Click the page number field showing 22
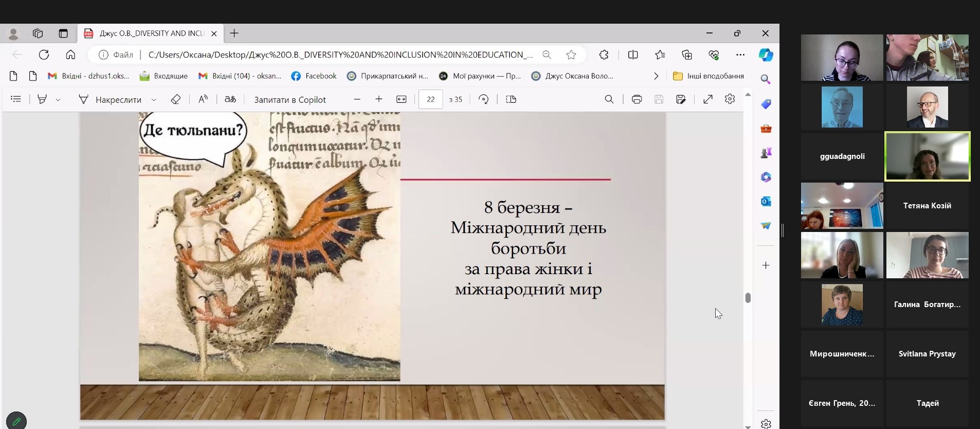This screenshot has height=429, width=980. [x=430, y=99]
